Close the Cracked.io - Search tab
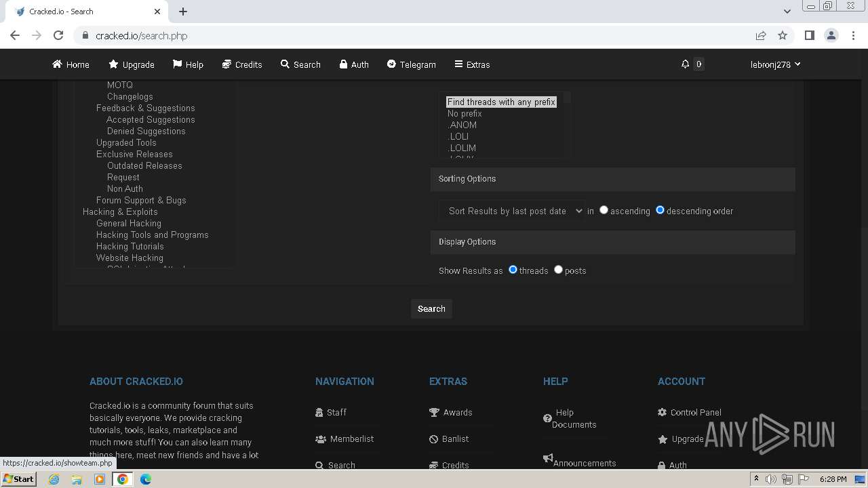 (157, 12)
